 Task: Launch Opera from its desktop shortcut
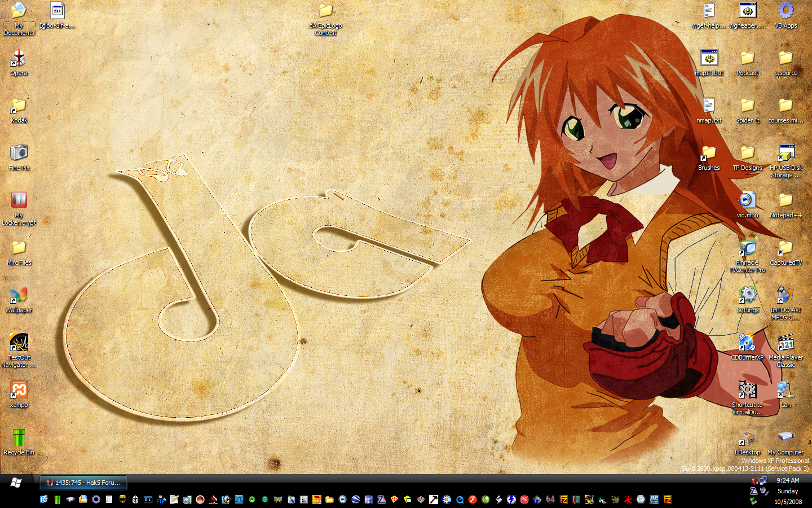point(19,63)
